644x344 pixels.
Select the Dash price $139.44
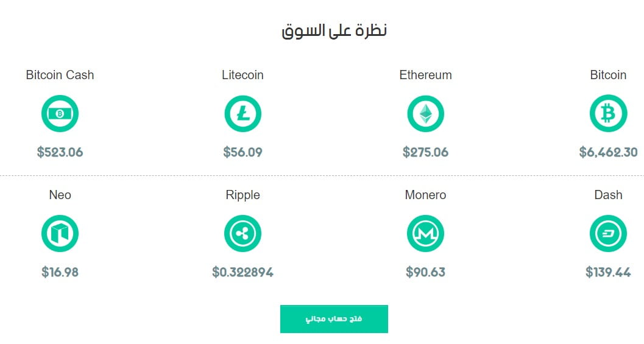[x=608, y=272]
